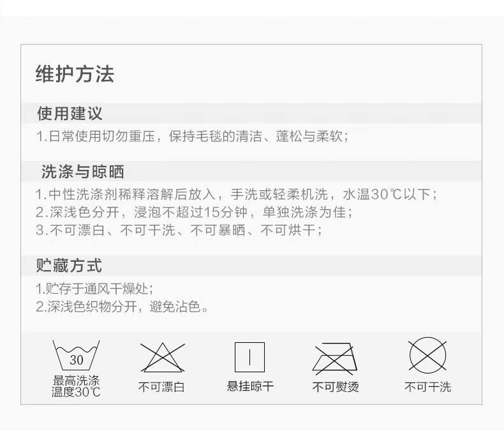Viewport: 504px width, 431px height.
Task: Click the hang-to-dry square icon
Action: pos(249,357)
